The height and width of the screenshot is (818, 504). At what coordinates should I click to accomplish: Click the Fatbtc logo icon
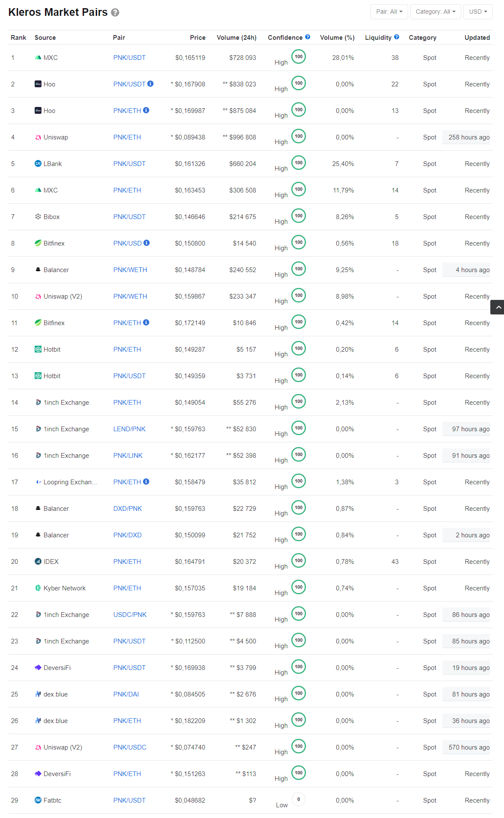tap(38, 800)
